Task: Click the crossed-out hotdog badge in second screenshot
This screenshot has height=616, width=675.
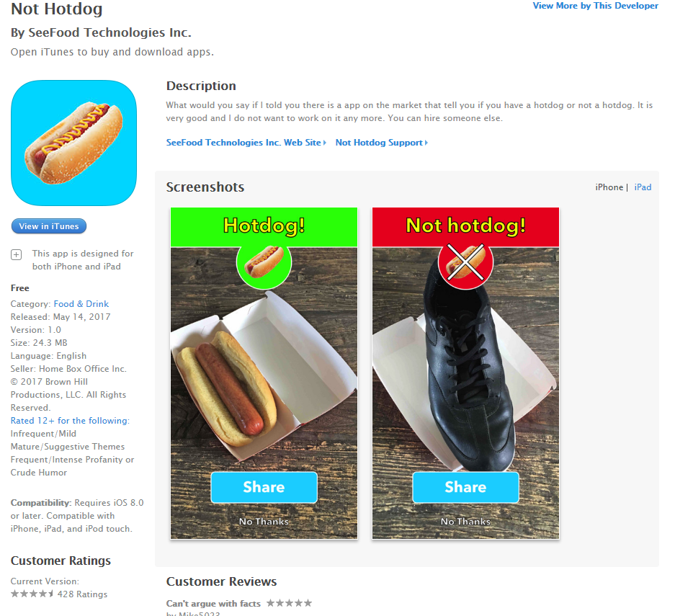Action: (x=465, y=262)
